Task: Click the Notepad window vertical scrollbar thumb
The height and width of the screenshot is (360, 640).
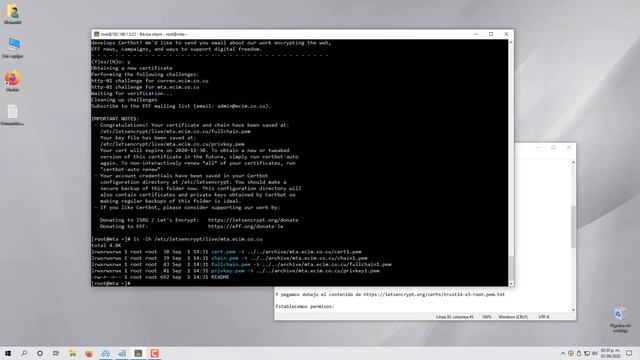Action: [x=573, y=227]
